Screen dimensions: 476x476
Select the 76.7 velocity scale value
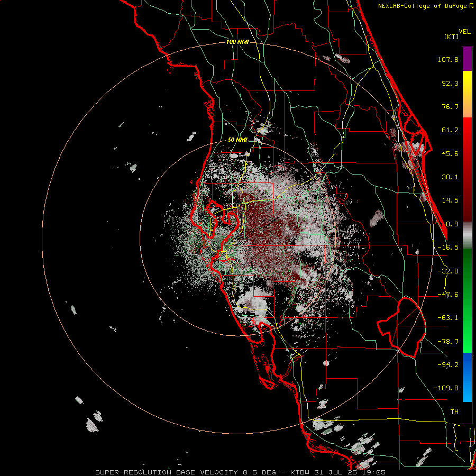click(450, 106)
